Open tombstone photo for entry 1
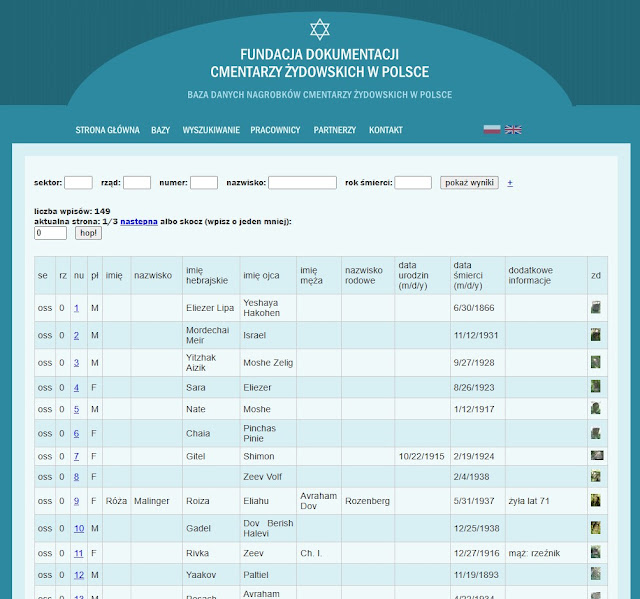The width and height of the screenshot is (640, 599). pyautogui.click(x=596, y=307)
